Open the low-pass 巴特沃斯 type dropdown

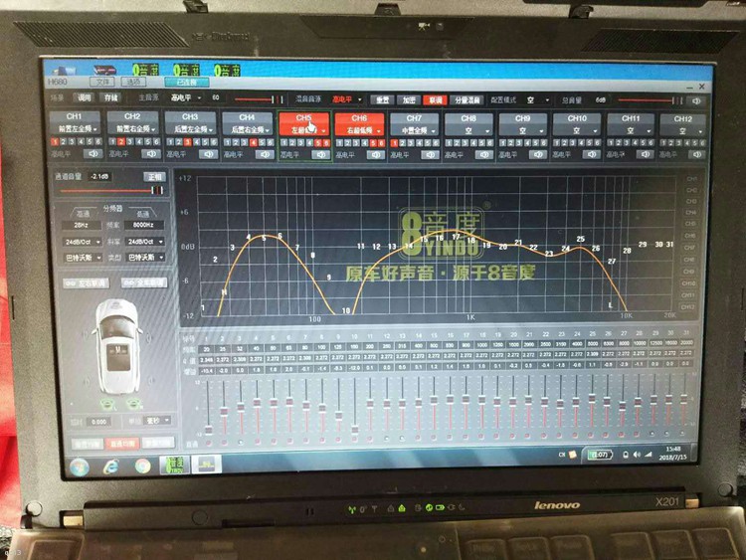tap(145, 258)
